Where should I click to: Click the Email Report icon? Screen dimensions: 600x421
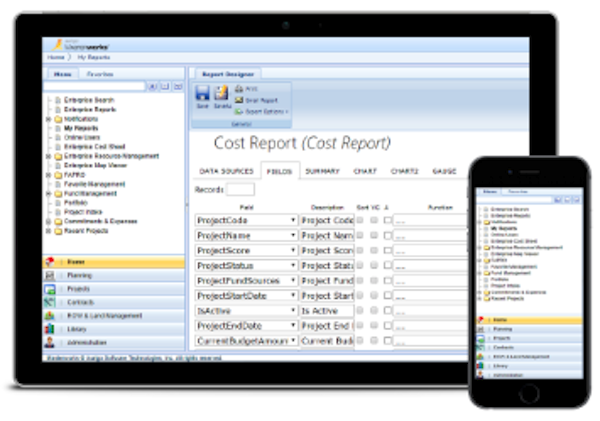pyautogui.click(x=238, y=99)
